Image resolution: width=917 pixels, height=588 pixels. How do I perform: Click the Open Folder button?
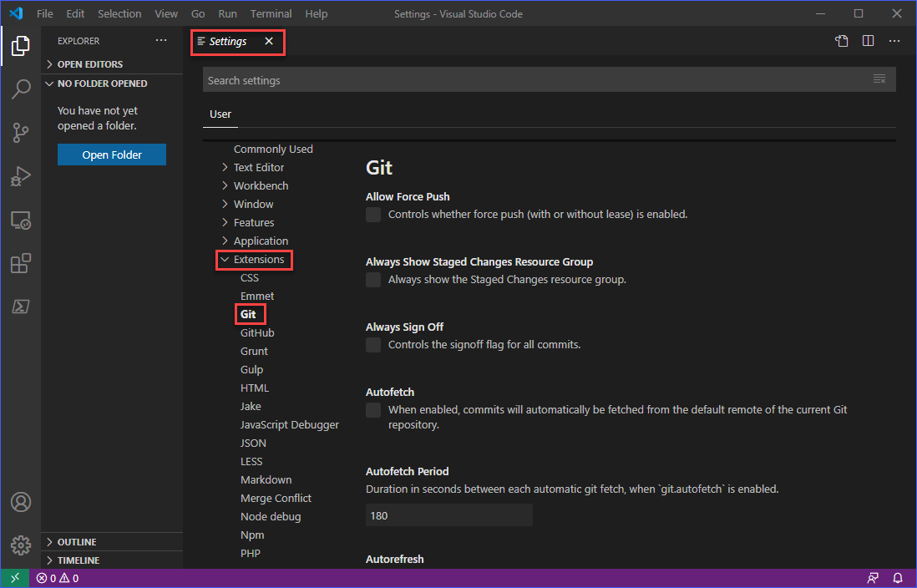coord(111,154)
